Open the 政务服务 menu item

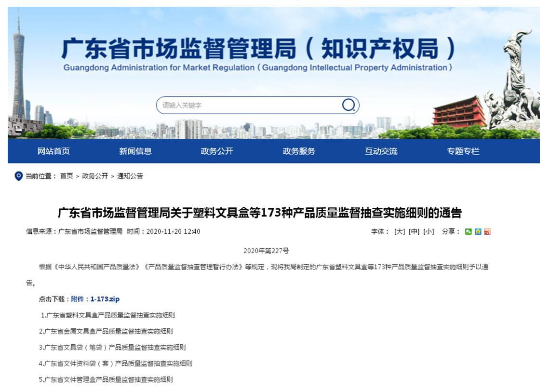[x=299, y=151]
